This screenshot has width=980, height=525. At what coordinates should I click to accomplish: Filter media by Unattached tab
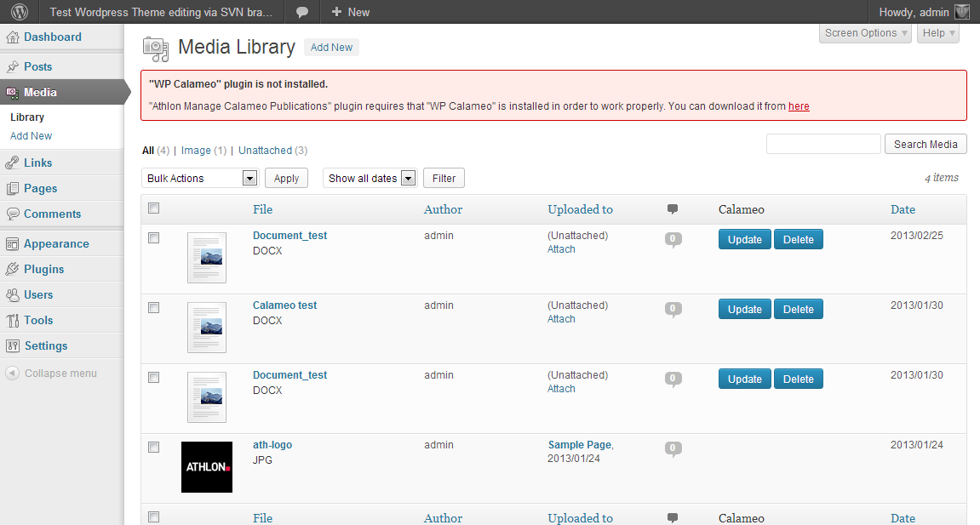pos(265,151)
